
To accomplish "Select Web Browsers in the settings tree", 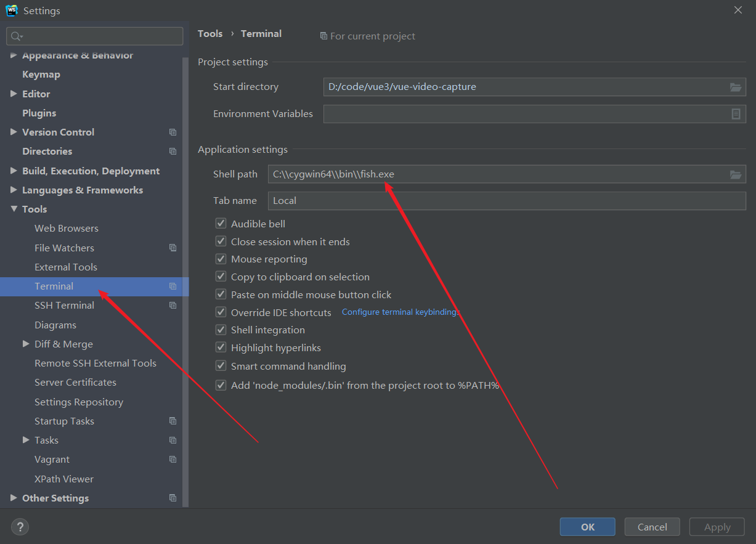I will click(67, 229).
